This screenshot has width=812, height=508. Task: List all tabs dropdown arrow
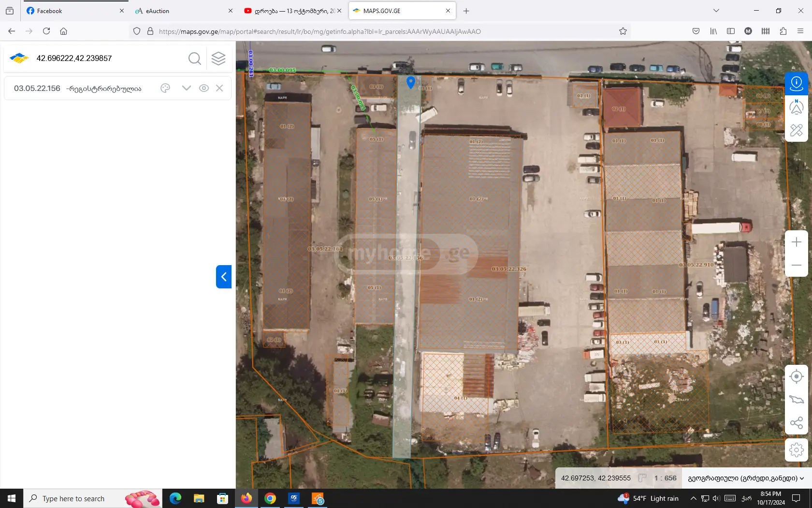pyautogui.click(x=716, y=11)
